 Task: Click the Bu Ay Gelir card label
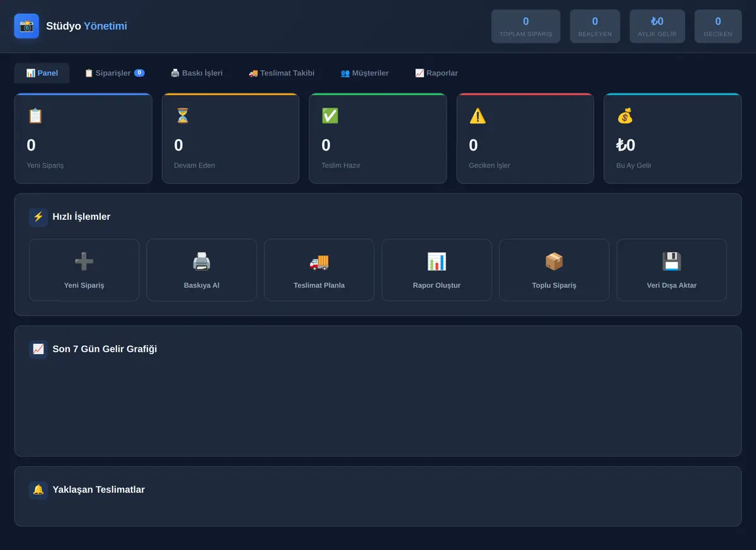[x=634, y=166]
